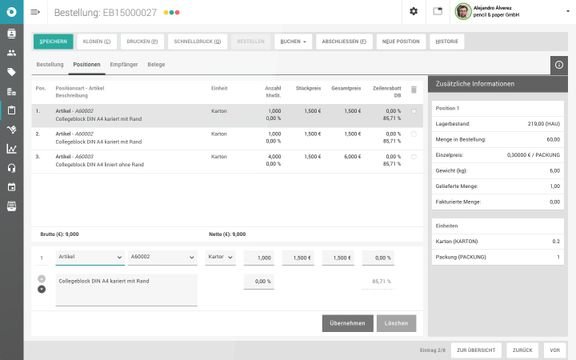
Task: Switch to the Belege tab
Action: click(156, 65)
